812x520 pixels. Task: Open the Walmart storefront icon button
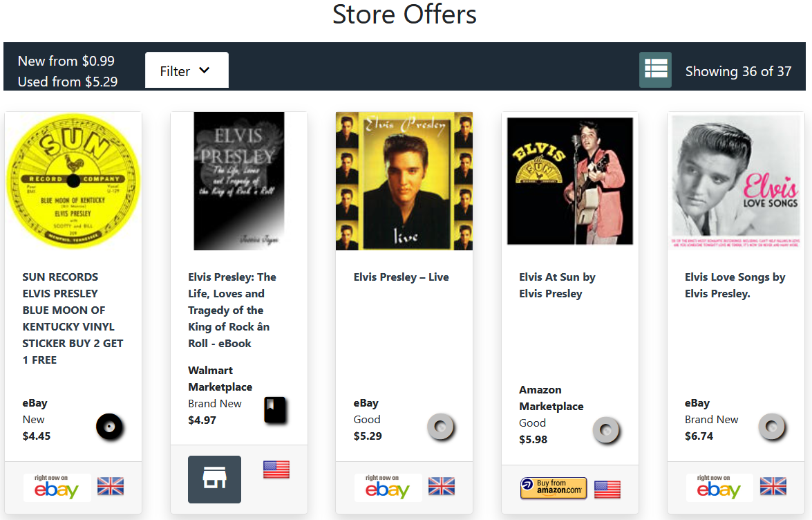click(x=214, y=479)
